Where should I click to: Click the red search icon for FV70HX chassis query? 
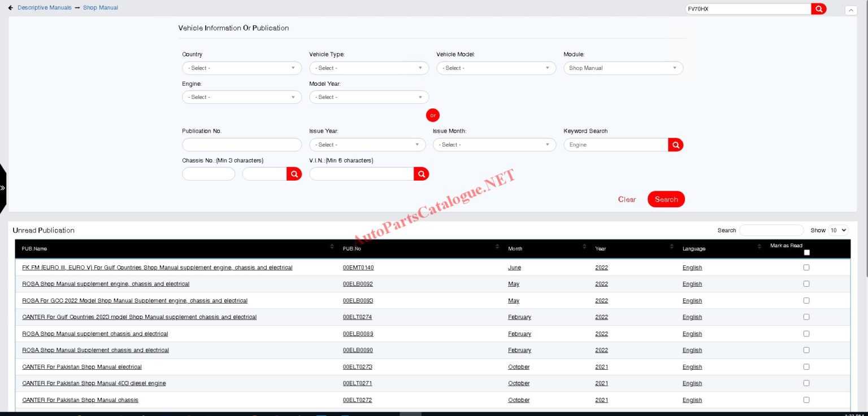tap(818, 8)
